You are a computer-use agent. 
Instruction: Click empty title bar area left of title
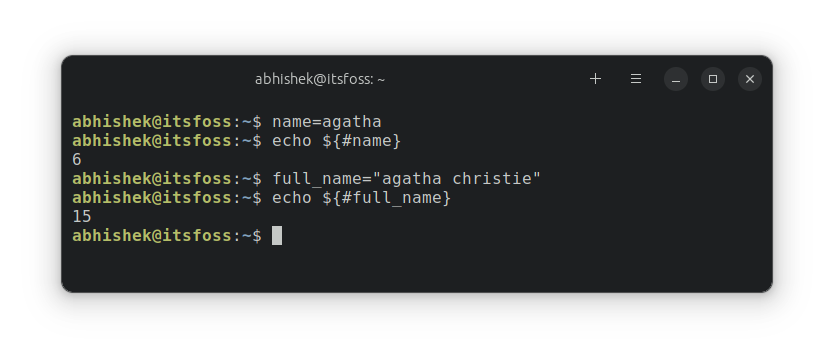[160, 79]
